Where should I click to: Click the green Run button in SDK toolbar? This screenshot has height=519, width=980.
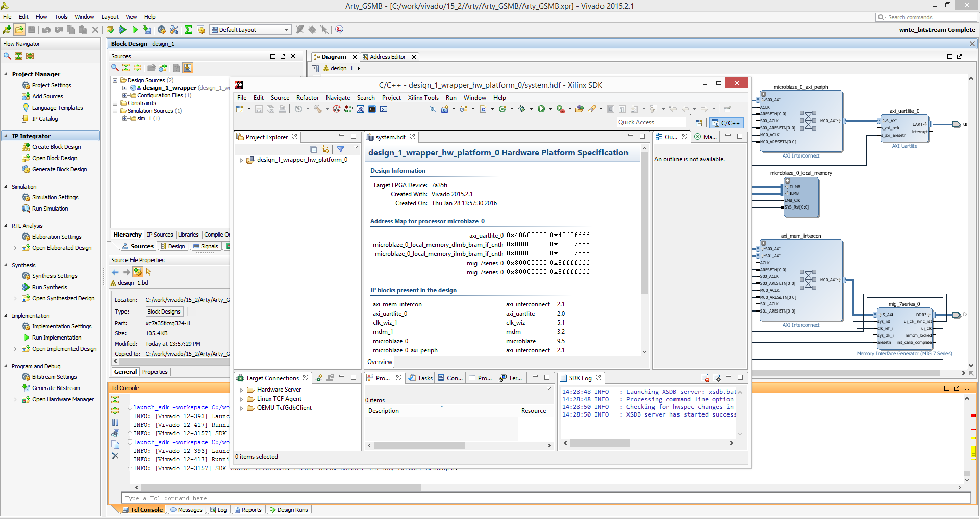pos(541,109)
